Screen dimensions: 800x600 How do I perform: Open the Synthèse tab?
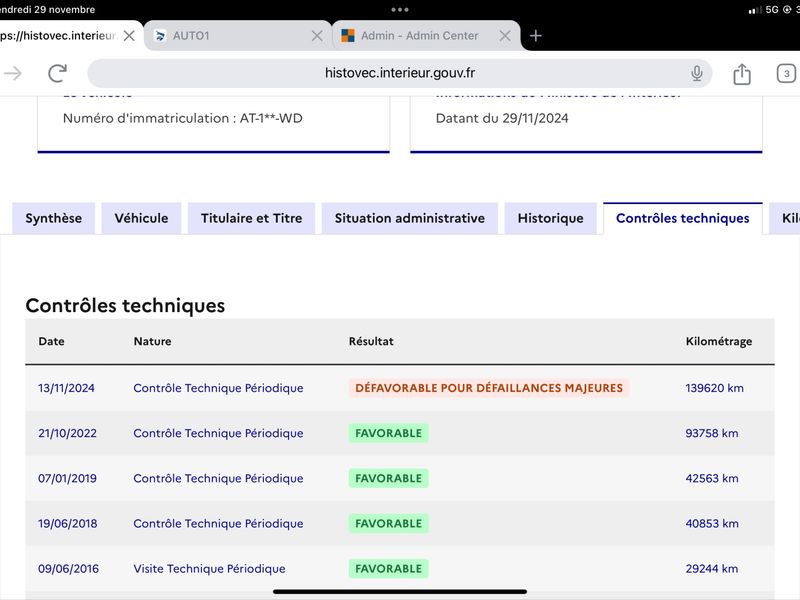point(54,218)
